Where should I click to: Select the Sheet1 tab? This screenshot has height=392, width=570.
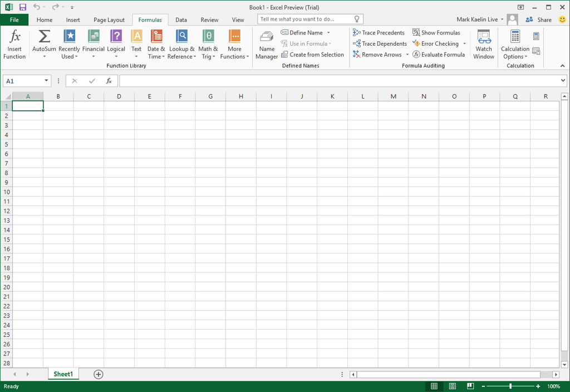(63, 374)
